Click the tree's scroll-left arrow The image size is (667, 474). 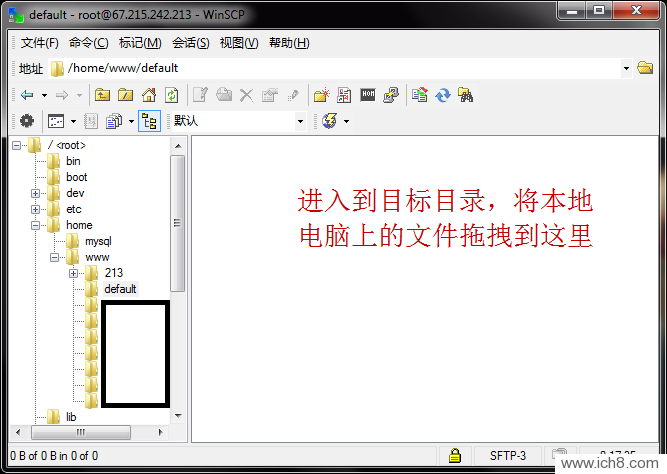(x=18, y=432)
